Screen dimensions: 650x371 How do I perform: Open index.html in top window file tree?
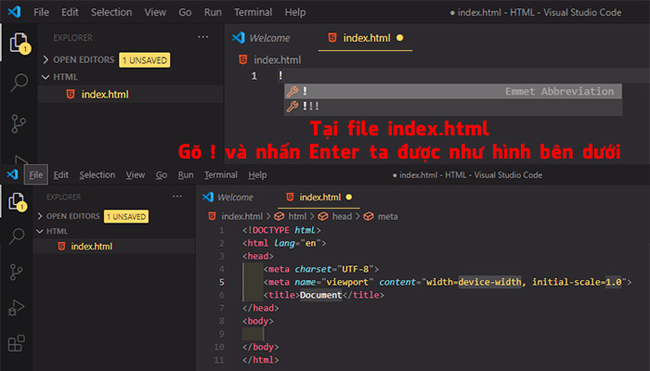105,94
